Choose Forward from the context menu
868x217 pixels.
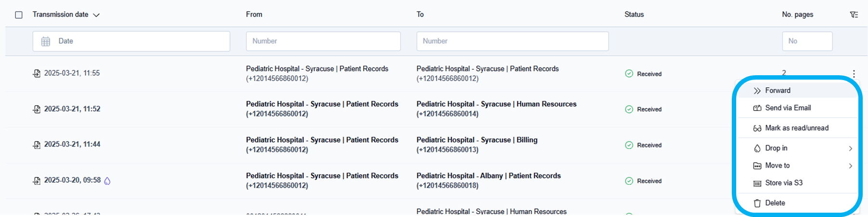tap(778, 91)
